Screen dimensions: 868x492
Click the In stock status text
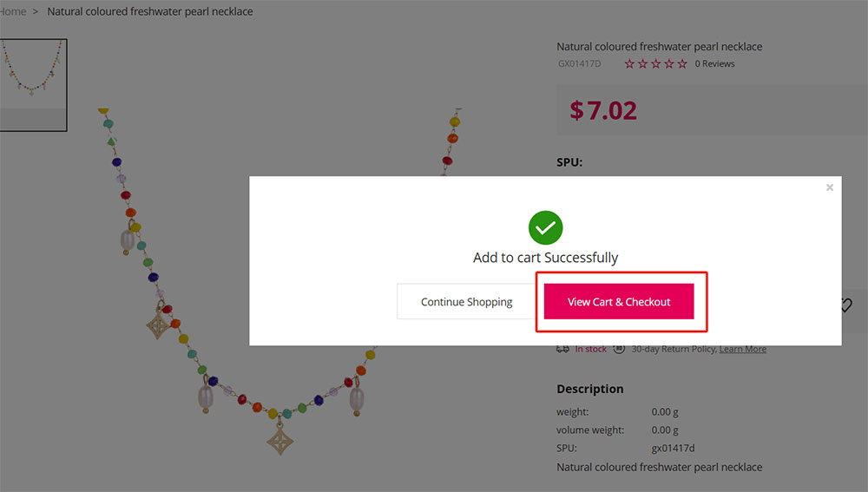590,349
